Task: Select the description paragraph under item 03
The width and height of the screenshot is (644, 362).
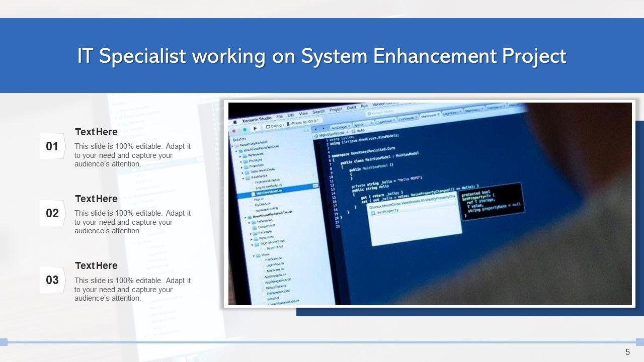Action: coord(133,289)
